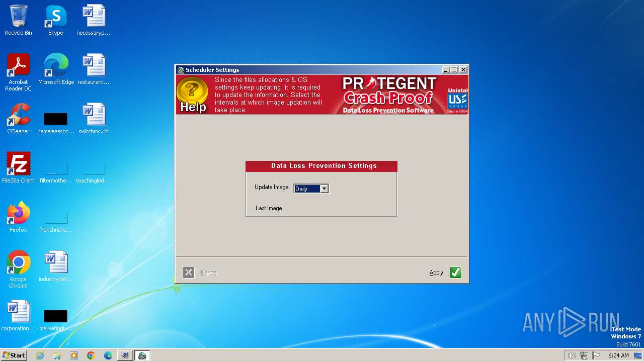This screenshot has width=644, height=362.
Task: Open Windows Explorer folder from taskbar
Action: click(57, 355)
